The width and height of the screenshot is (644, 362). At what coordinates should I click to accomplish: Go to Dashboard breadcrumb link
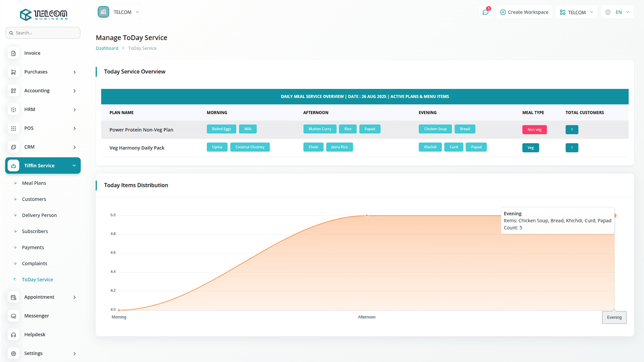click(x=107, y=48)
